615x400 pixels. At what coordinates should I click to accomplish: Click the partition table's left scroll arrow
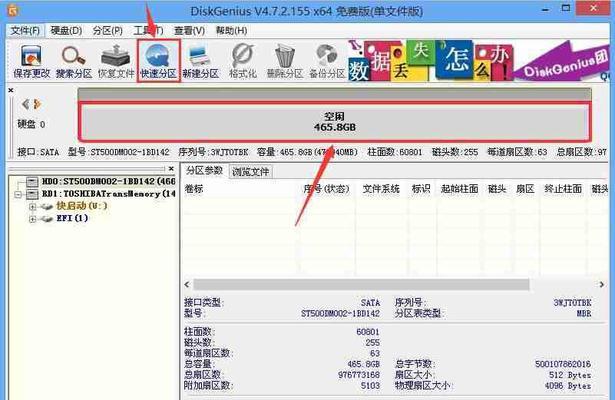point(187,284)
